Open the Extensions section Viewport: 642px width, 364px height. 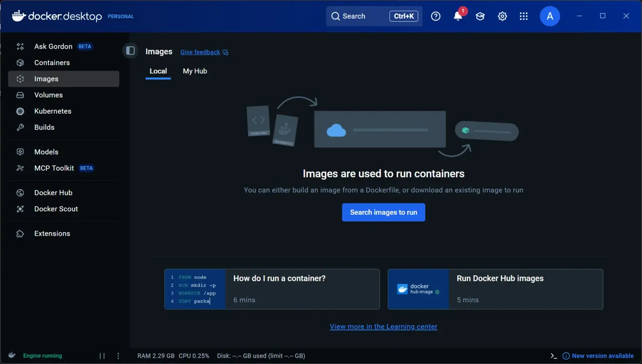point(52,233)
